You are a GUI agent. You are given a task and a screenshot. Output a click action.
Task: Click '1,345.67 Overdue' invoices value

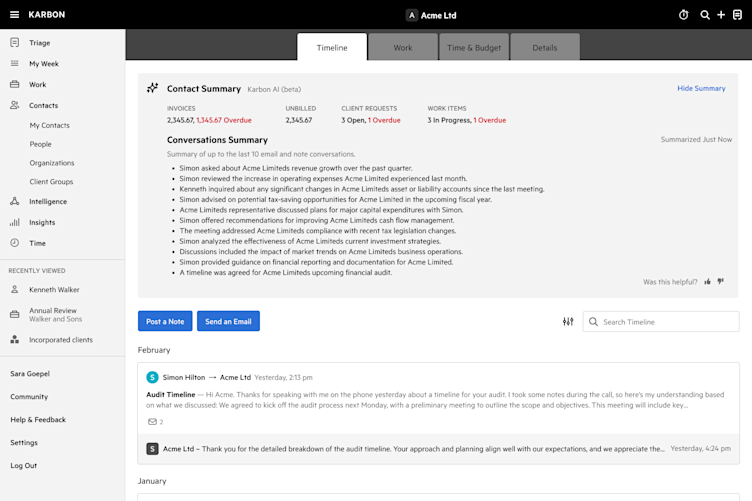(x=224, y=120)
